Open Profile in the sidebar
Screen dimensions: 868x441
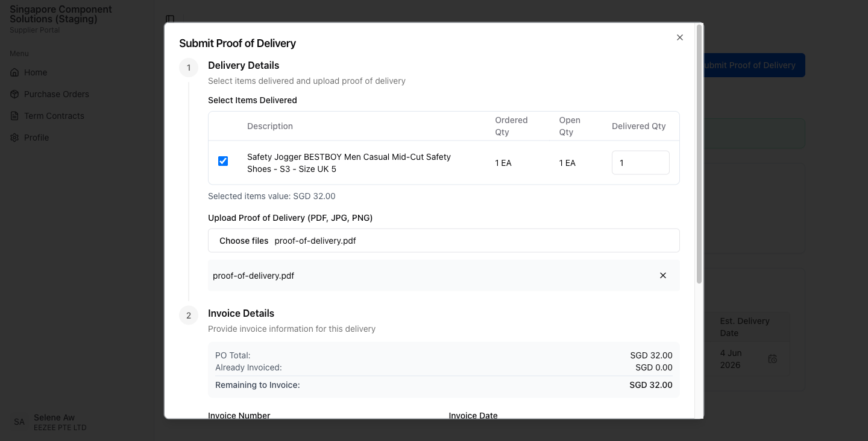[77, 138]
